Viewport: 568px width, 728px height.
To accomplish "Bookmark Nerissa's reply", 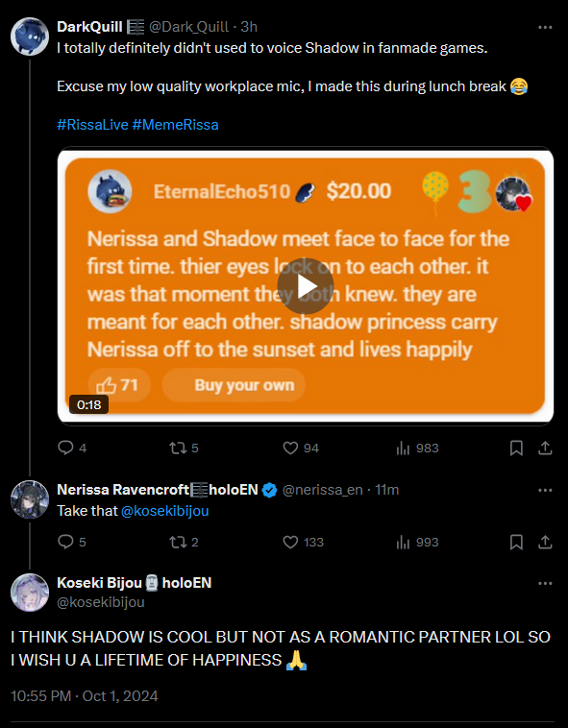I will tap(516, 542).
